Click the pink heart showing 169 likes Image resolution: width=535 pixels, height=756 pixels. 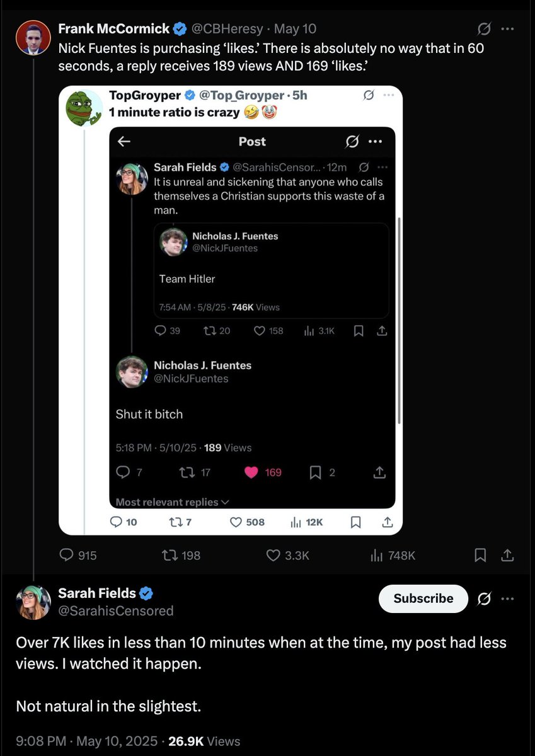251,472
